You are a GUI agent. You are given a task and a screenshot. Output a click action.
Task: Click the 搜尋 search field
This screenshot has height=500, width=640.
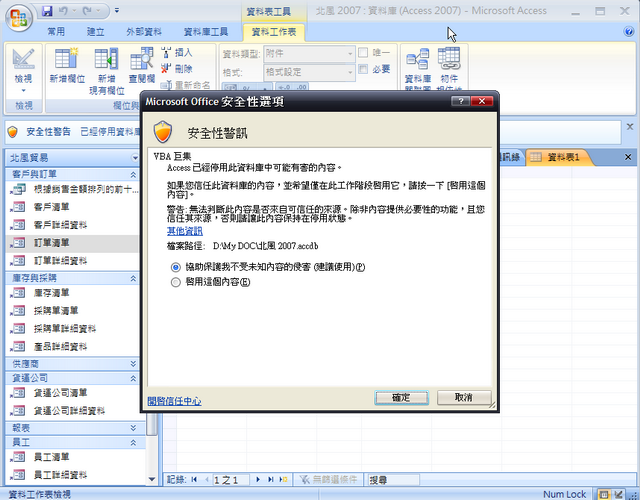pos(393,480)
